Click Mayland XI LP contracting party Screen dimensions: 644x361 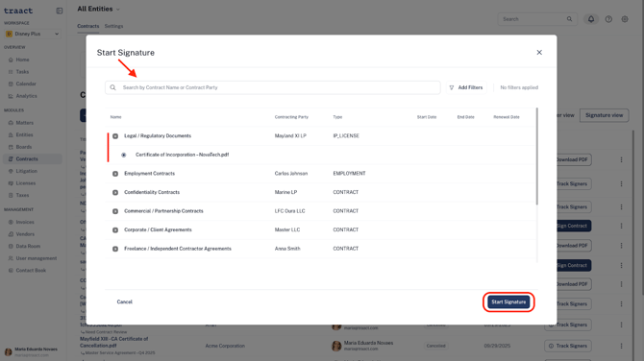tap(290, 135)
